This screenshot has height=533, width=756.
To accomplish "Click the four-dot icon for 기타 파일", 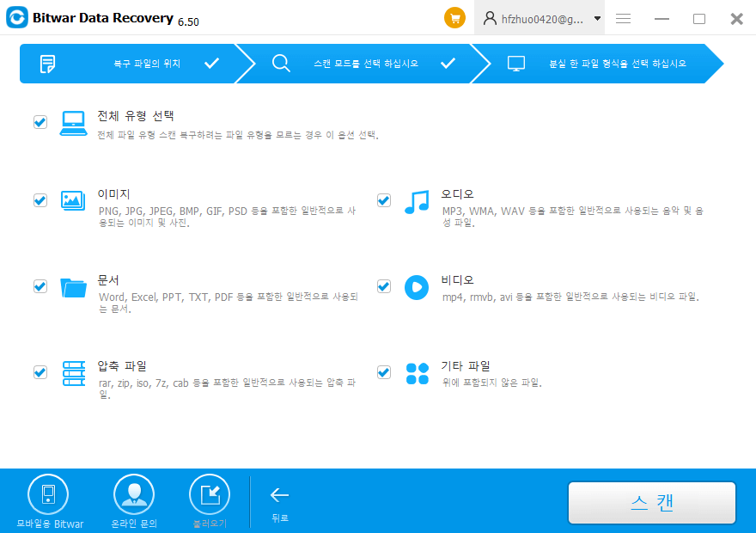I will click(x=417, y=374).
